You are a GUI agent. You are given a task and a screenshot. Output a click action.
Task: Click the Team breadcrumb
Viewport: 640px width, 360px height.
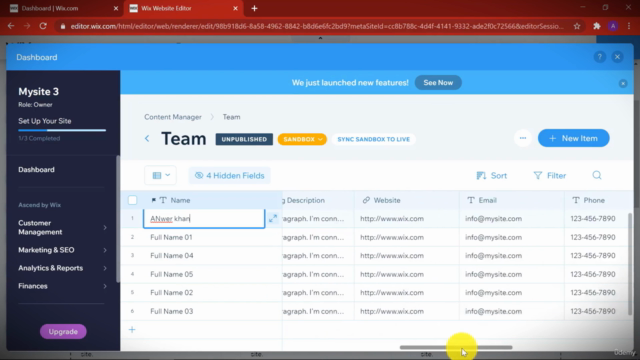231,117
